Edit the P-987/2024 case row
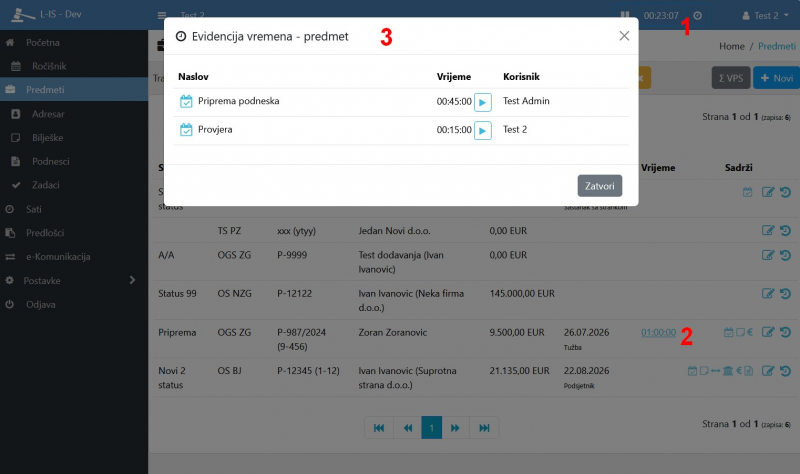Screen dimensions: 800x474 tap(768, 332)
